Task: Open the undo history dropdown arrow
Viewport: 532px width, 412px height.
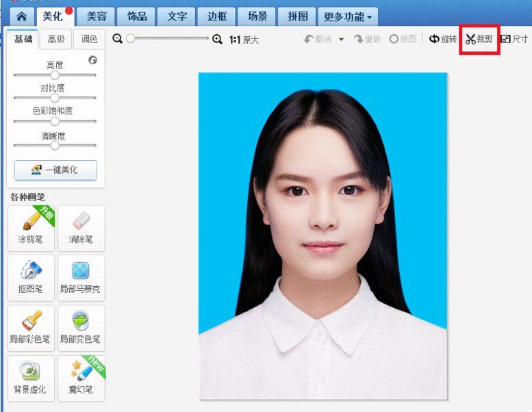Action: point(342,39)
